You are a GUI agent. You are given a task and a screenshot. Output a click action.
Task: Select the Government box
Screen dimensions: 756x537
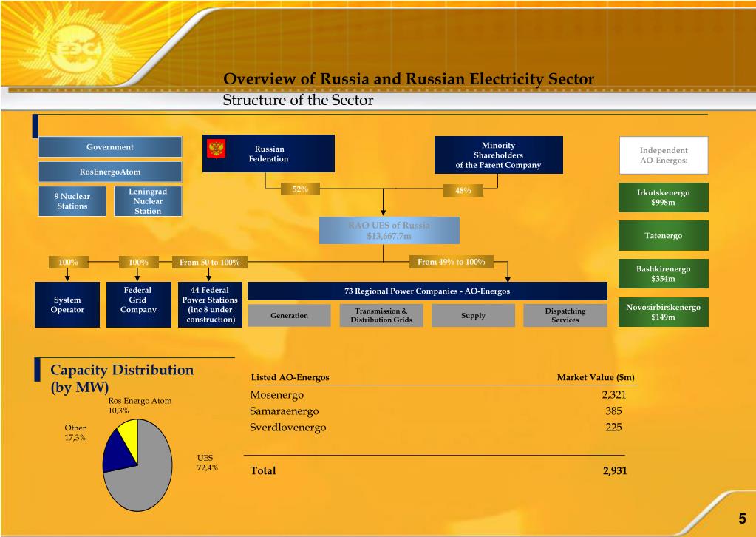[x=110, y=147]
